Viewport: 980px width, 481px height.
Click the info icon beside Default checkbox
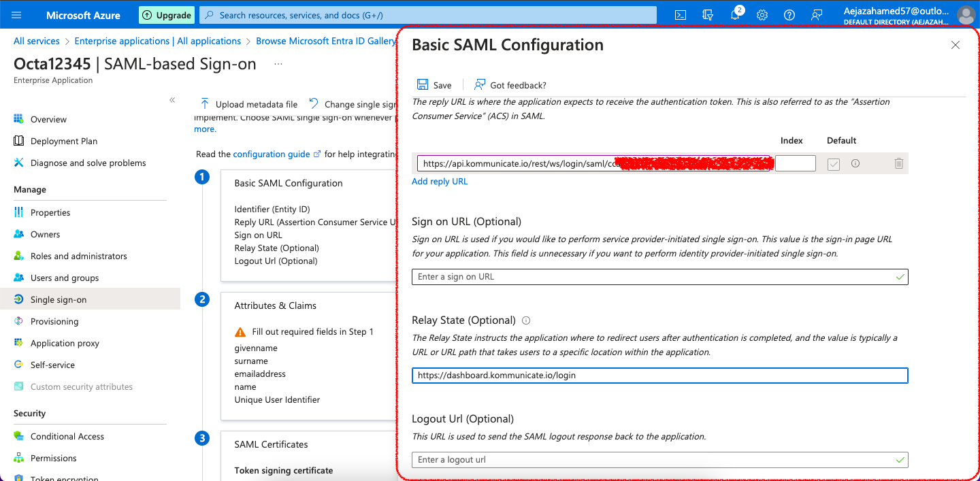click(855, 163)
